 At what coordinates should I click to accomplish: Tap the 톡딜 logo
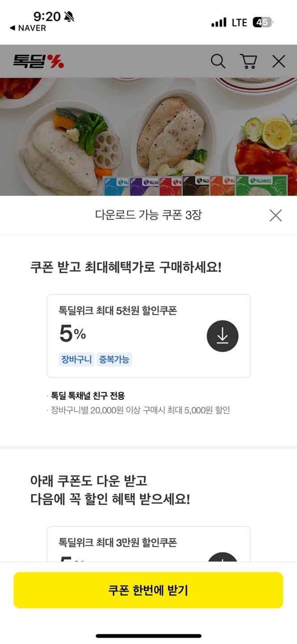[x=38, y=61]
